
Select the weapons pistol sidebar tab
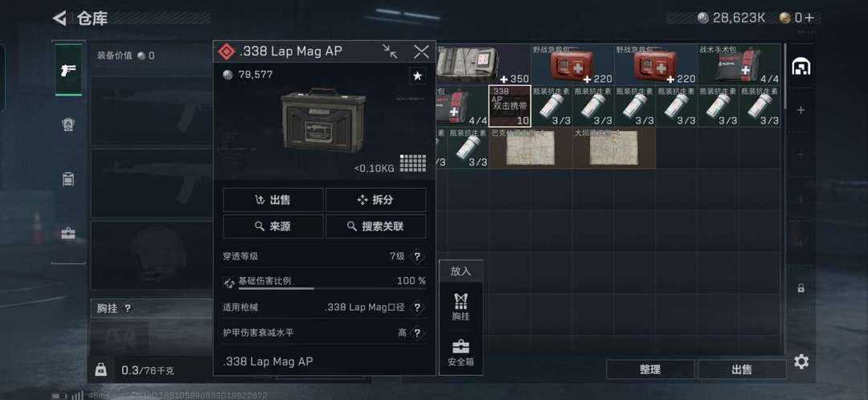[68, 70]
